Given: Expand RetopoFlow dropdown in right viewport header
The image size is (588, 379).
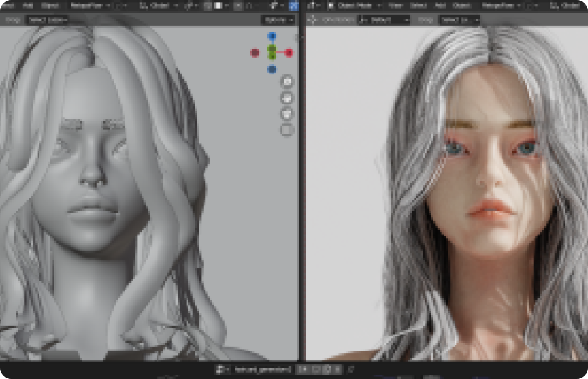Looking at the screenshot, I should [x=502, y=5].
